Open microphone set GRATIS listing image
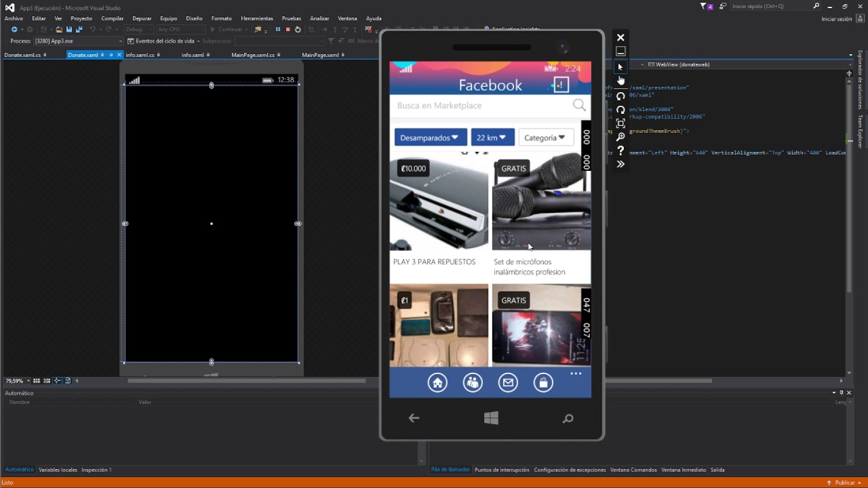This screenshot has width=868, height=488. click(x=541, y=201)
